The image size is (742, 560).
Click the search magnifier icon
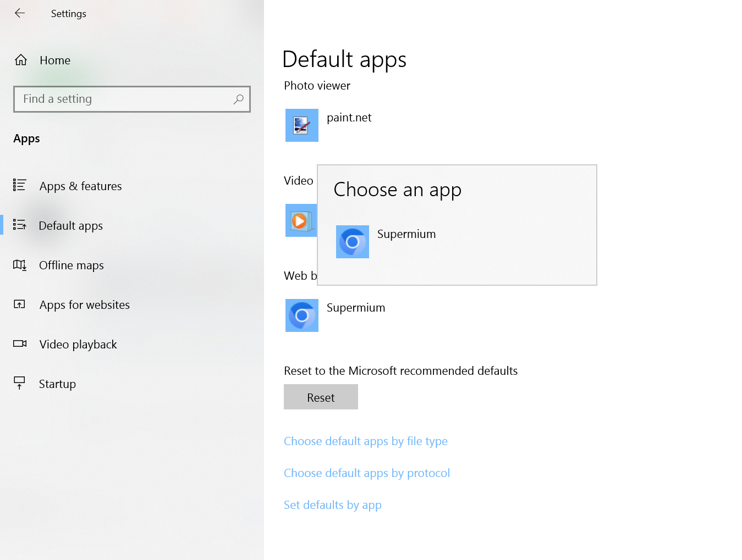click(238, 99)
